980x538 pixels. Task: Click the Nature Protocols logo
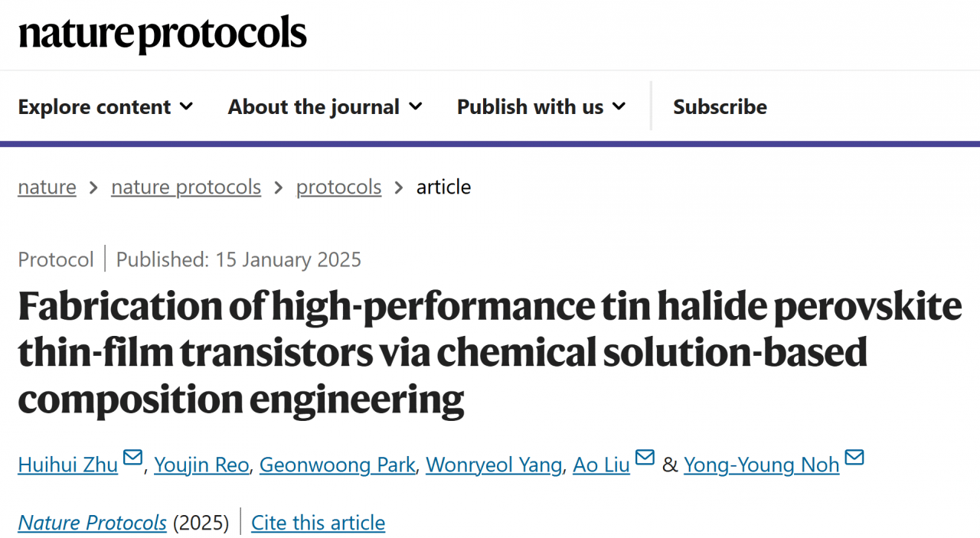point(162,34)
